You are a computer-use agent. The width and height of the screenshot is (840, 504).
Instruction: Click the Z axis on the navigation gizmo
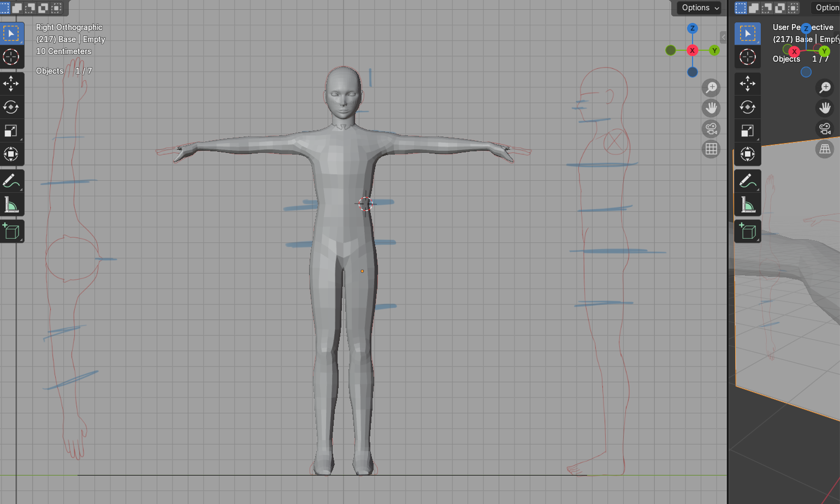coord(693,28)
